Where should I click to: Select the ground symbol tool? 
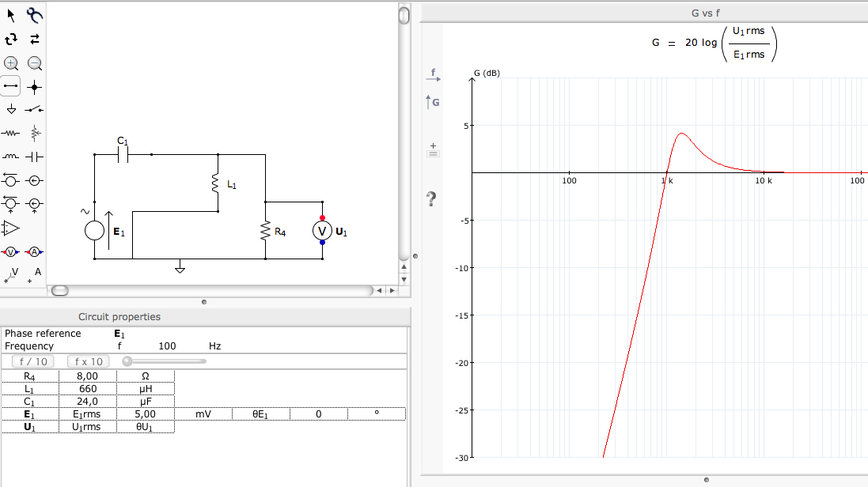pos(11,109)
